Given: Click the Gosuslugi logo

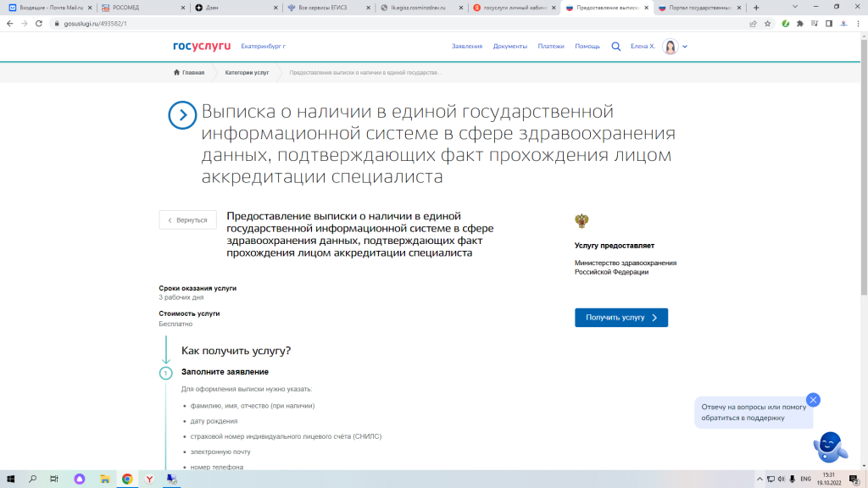Looking at the screenshot, I should point(202,46).
